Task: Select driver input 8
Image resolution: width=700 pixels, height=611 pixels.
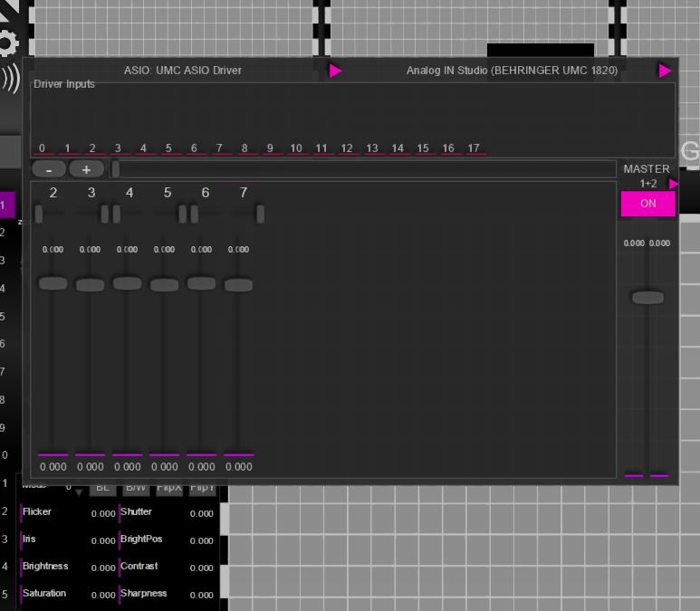Action: tap(245, 148)
